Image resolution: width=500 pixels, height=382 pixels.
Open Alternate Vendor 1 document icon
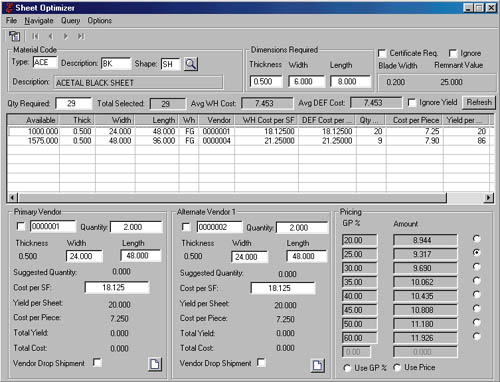click(x=318, y=365)
